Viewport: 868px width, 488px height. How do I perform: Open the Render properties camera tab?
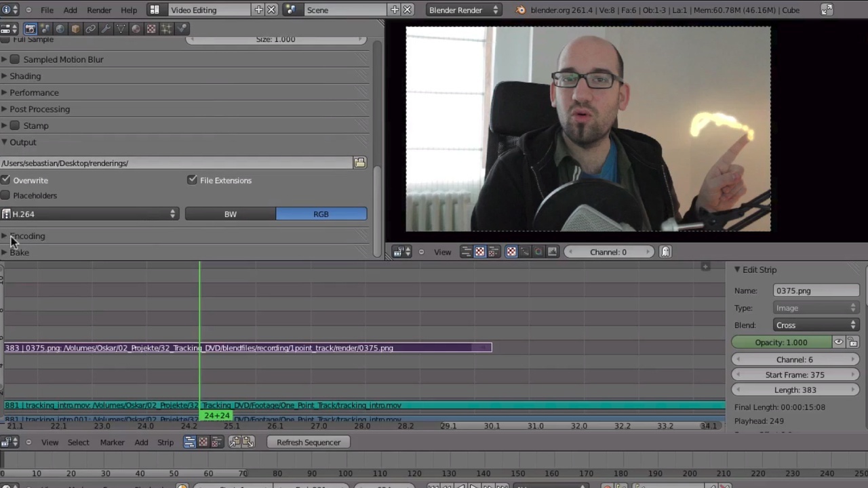(30, 28)
